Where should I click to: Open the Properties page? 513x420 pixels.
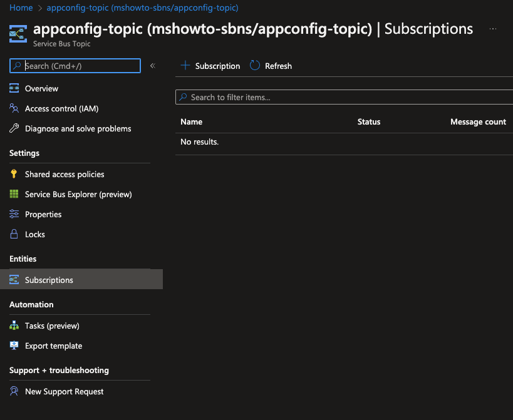click(43, 214)
